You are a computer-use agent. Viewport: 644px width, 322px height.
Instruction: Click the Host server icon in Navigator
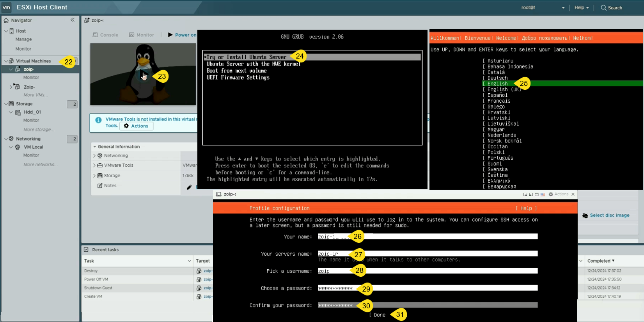coord(12,31)
